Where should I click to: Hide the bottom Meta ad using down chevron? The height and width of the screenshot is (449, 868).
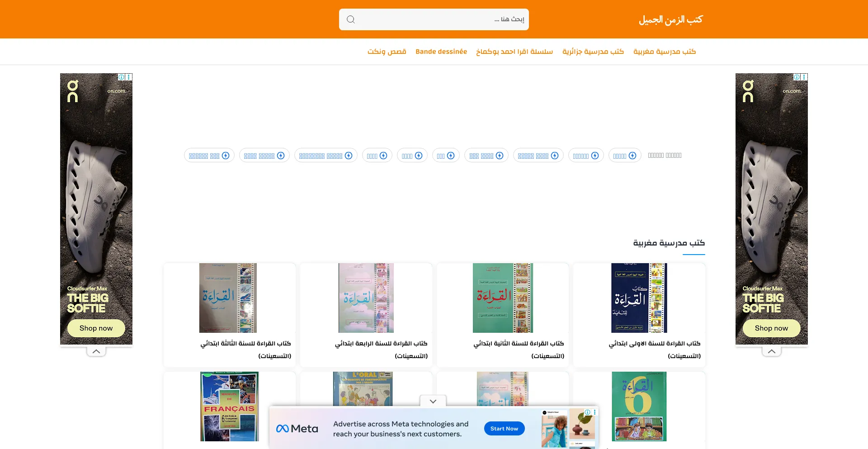(x=433, y=401)
